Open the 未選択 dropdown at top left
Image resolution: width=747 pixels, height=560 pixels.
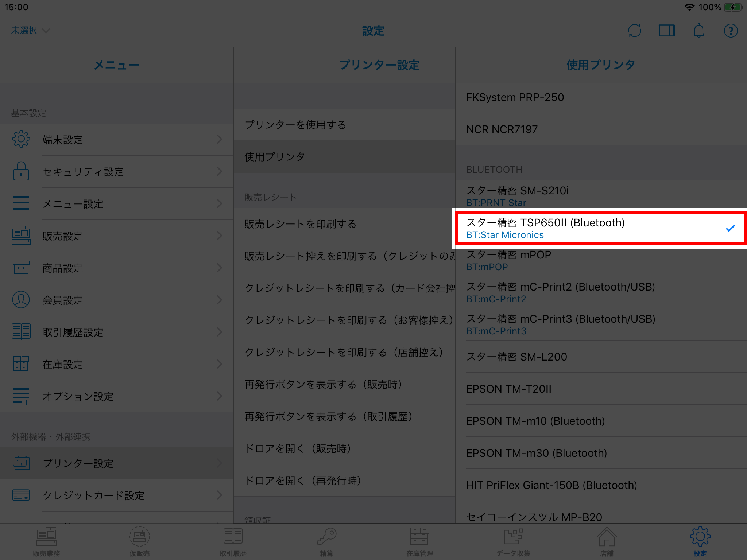coord(30,31)
